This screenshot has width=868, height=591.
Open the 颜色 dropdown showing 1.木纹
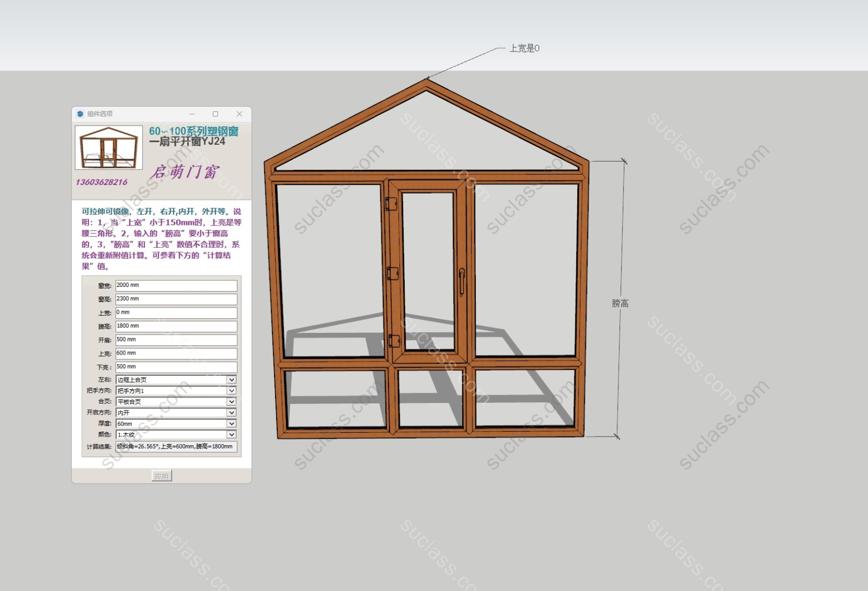(x=176, y=434)
